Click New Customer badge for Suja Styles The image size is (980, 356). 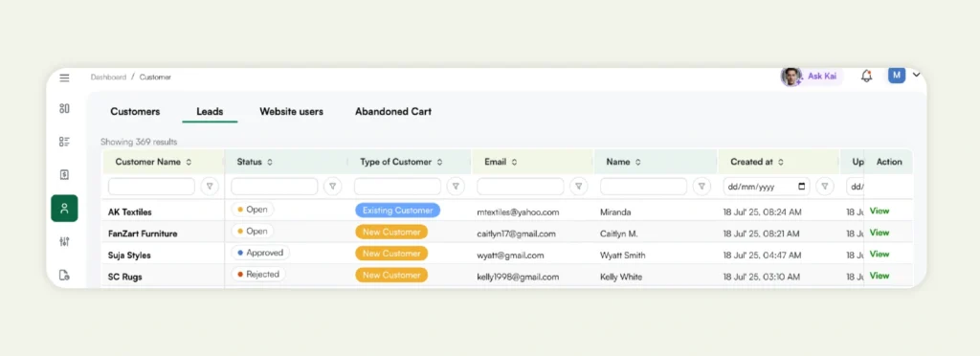(391, 254)
